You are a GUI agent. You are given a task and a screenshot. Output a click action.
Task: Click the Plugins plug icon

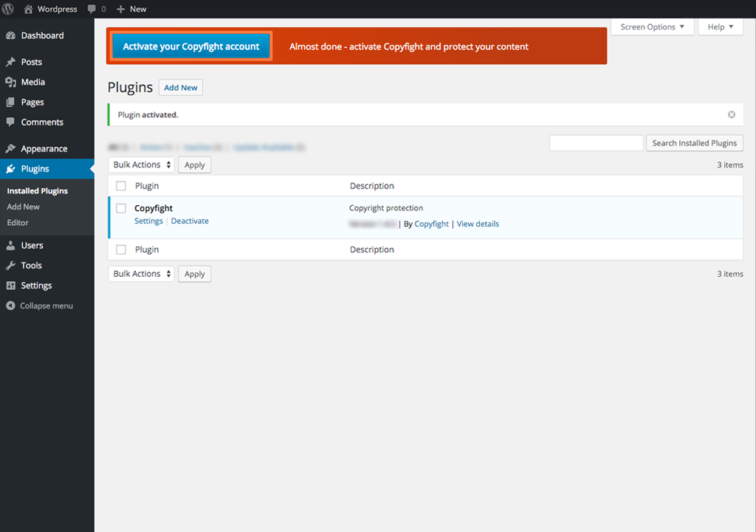(x=10, y=169)
